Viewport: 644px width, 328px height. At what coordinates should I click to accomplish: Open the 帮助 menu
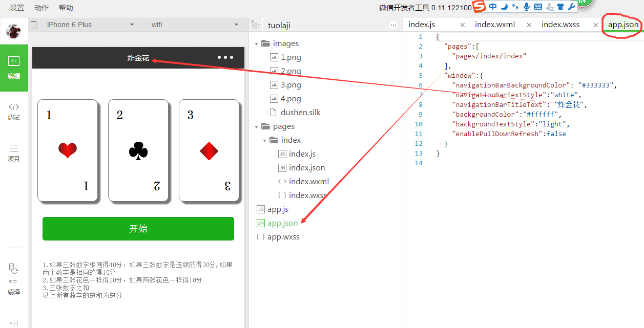(66, 8)
